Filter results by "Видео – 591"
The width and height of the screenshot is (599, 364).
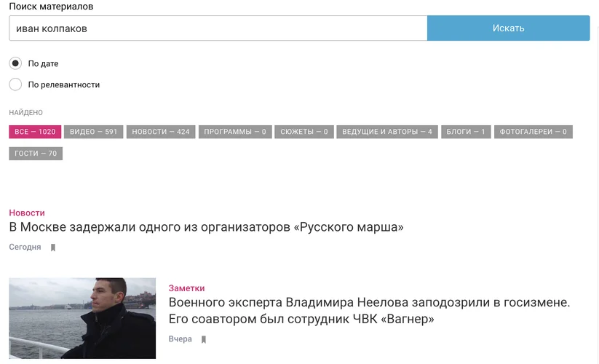pos(94,132)
